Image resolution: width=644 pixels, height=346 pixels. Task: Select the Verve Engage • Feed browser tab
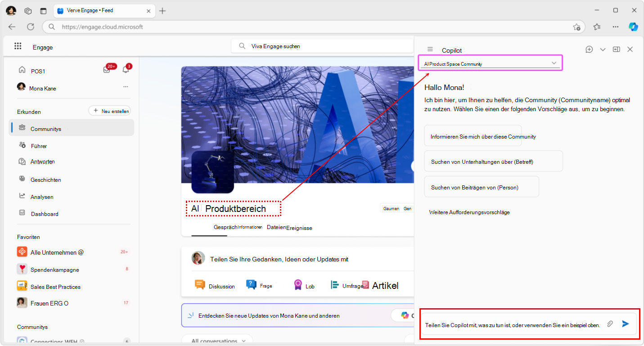tap(104, 10)
